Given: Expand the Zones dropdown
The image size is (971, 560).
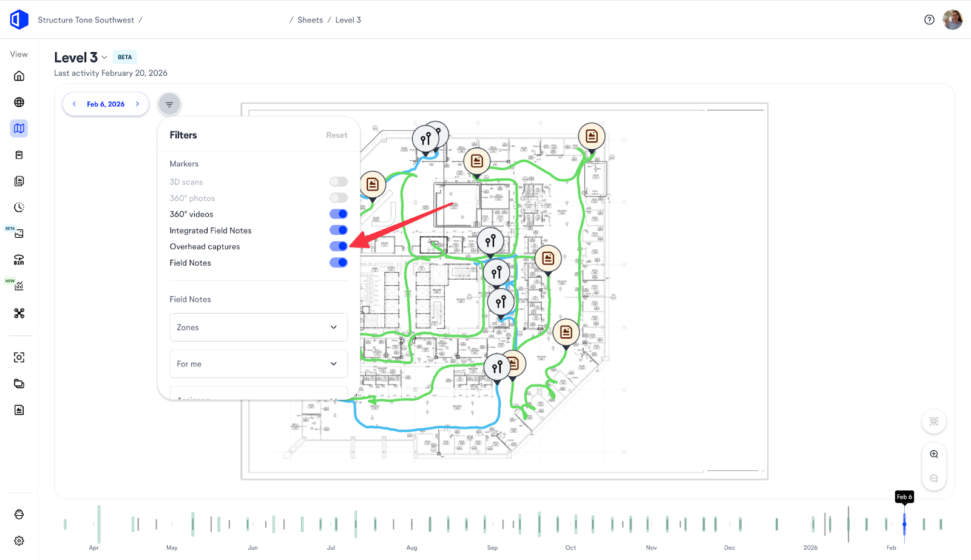Looking at the screenshot, I should [x=259, y=327].
